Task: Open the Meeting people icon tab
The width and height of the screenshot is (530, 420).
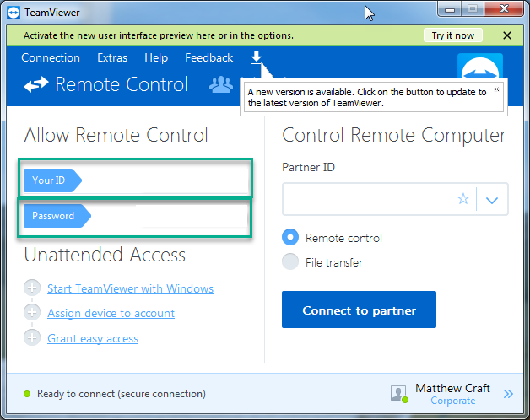Action: [x=221, y=84]
